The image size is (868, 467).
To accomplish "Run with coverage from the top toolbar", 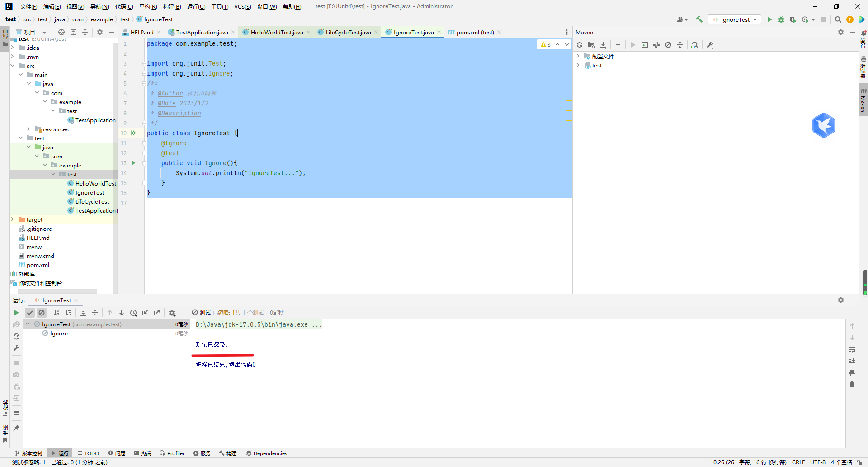I will (x=793, y=19).
